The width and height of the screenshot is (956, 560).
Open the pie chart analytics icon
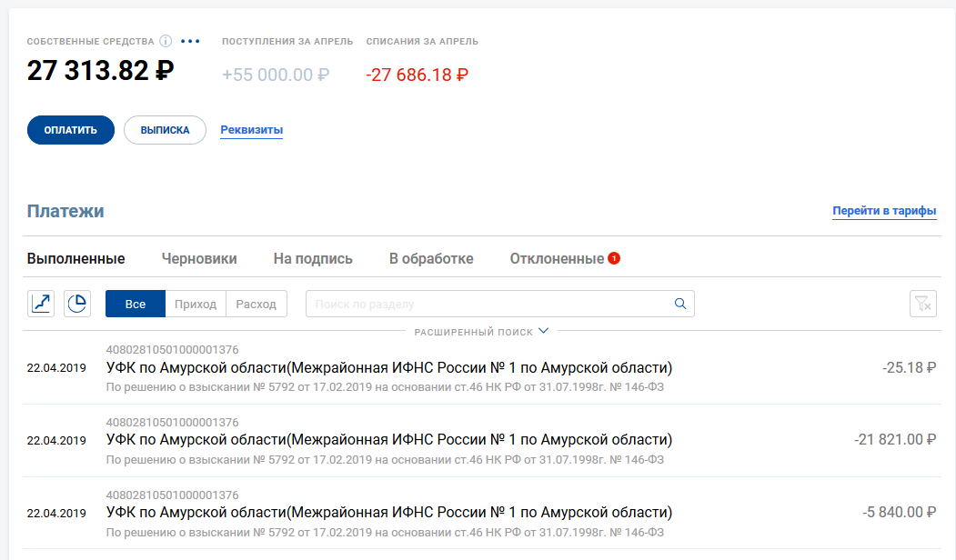tap(77, 304)
